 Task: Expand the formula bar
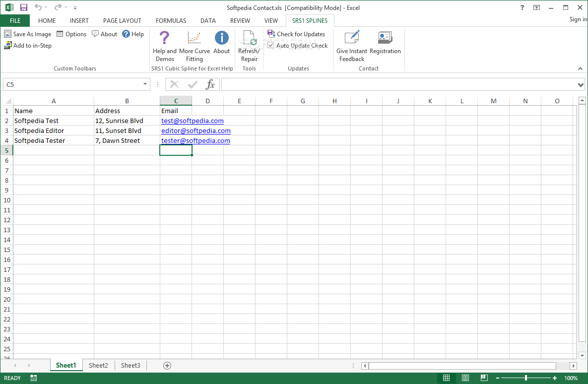pos(581,85)
